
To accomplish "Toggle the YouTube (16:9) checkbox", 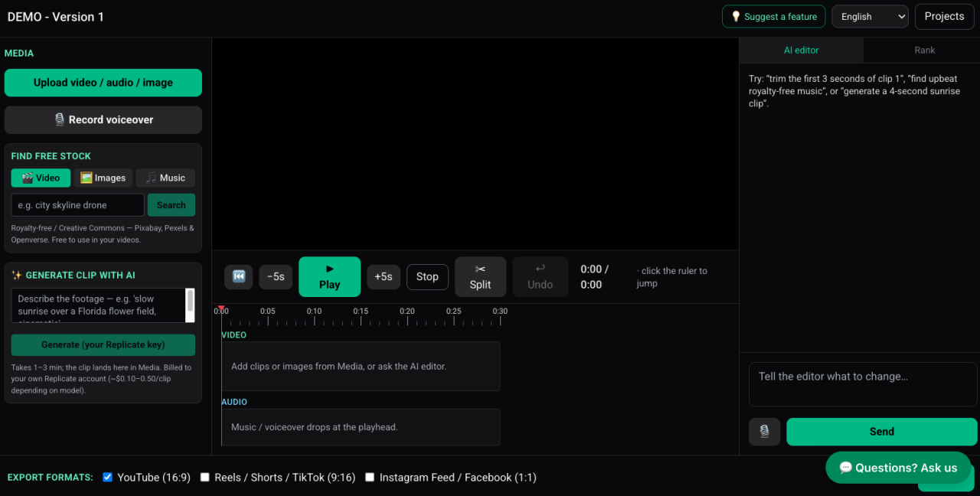I will coord(108,477).
